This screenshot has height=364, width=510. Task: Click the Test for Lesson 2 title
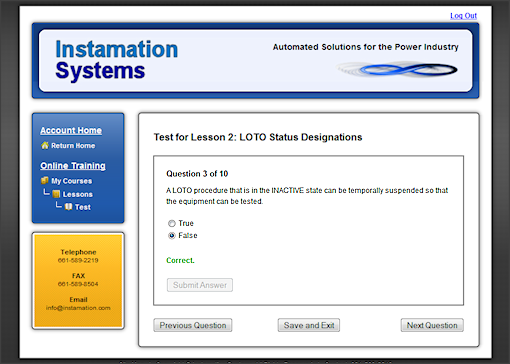[x=258, y=137]
